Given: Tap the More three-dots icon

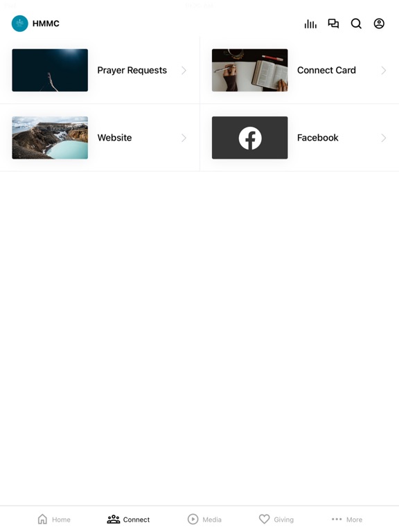Looking at the screenshot, I should click(x=337, y=519).
